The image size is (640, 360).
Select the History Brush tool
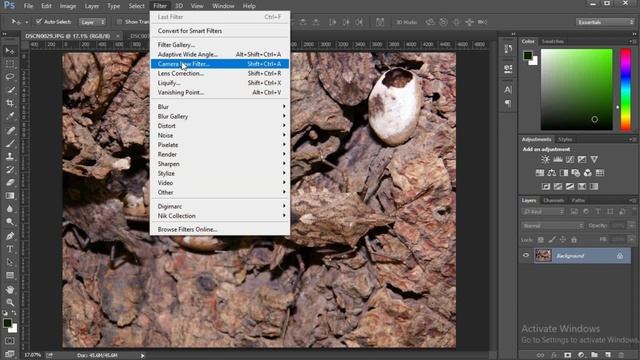pyautogui.click(x=10, y=169)
